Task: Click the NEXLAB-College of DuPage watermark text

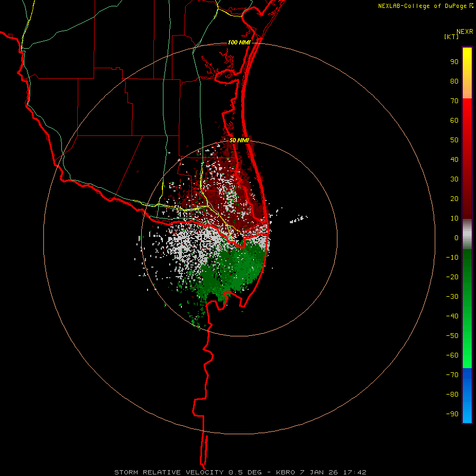Action: pyautogui.click(x=425, y=6)
